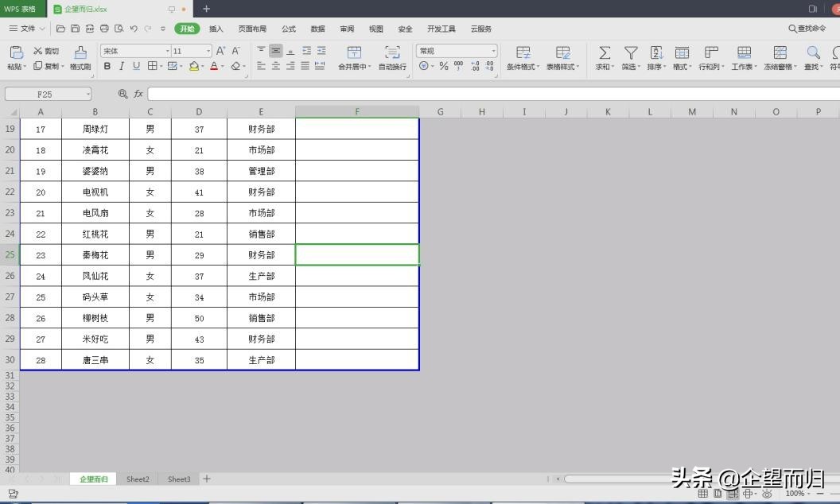Select column F header

(357, 111)
